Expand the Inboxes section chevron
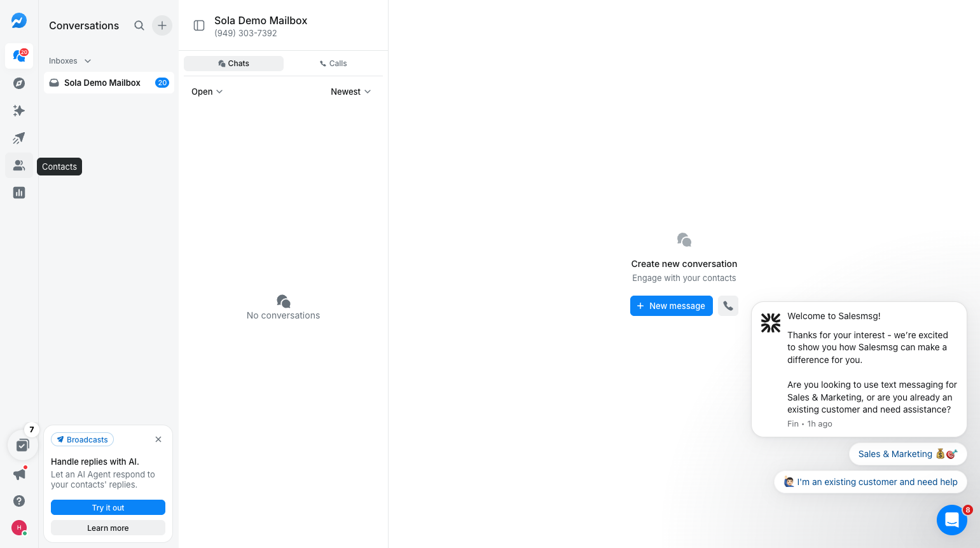This screenshot has height=548, width=980. pos(88,61)
